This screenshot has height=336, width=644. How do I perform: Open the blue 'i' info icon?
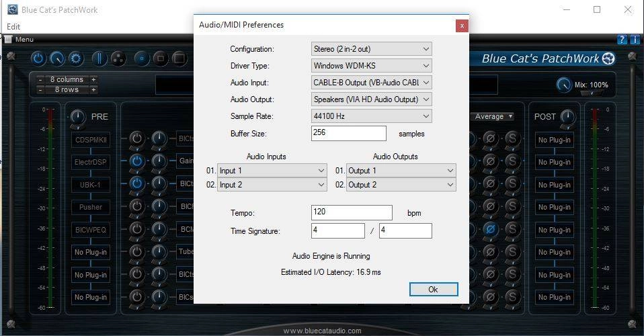coord(635,40)
